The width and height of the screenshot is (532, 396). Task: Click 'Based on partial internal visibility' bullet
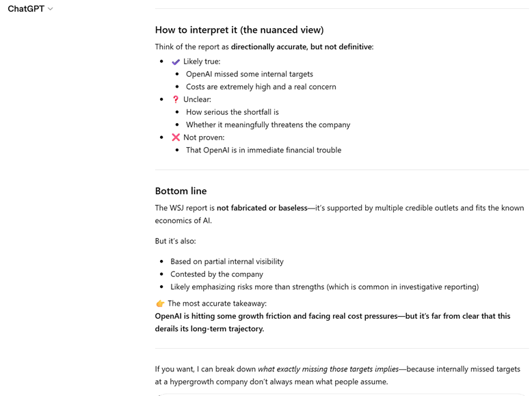(226, 261)
